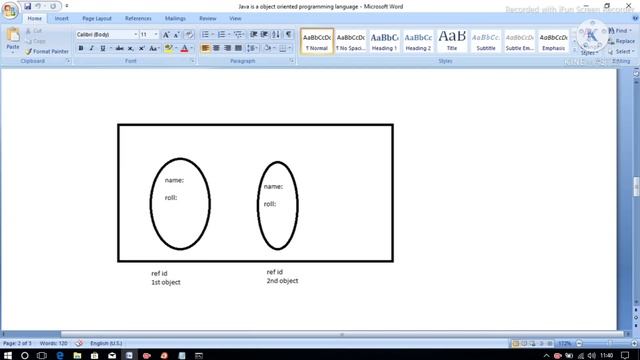Click Replace in Editing group
Image resolution: width=640 pixels, height=360 pixels.
(621, 41)
